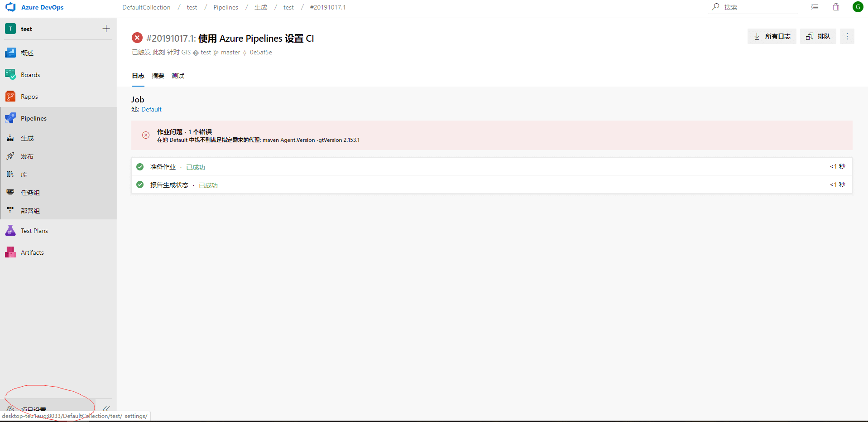Open the user avatar G menu

point(858,7)
